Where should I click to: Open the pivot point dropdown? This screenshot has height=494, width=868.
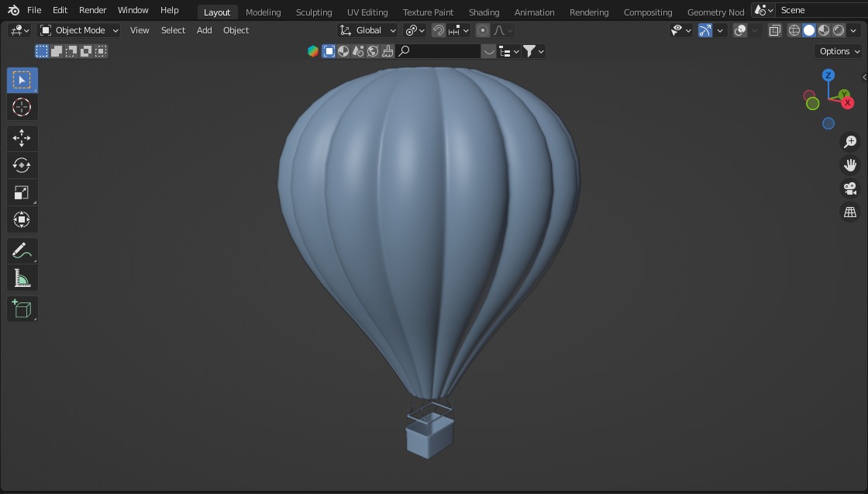coord(415,30)
